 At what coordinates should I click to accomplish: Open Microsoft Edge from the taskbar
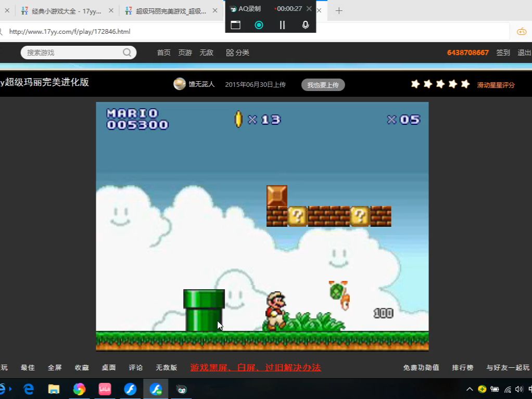coord(28,389)
